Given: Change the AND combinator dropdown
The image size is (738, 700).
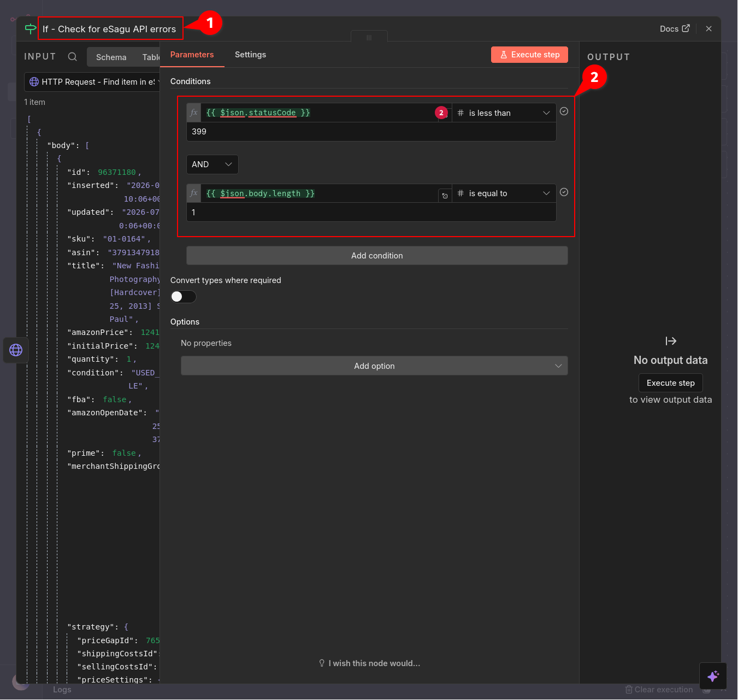Looking at the screenshot, I should [x=212, y=164].
